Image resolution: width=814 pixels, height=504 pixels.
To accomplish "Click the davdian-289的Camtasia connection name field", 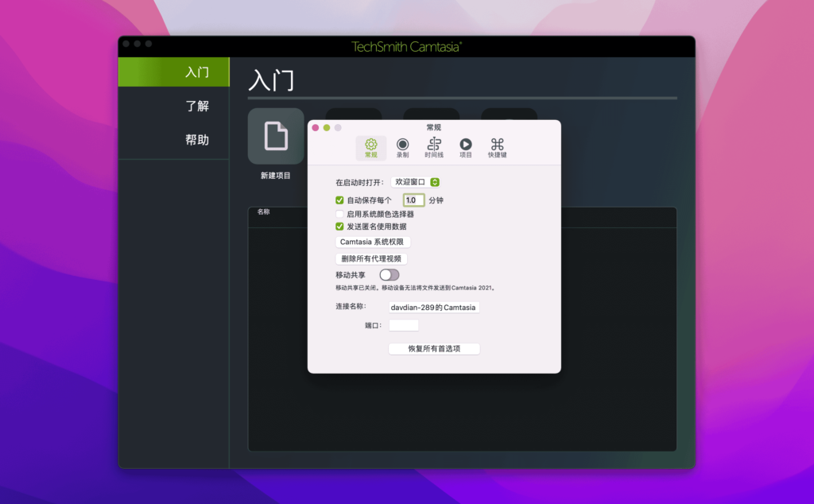I will 435,307.
